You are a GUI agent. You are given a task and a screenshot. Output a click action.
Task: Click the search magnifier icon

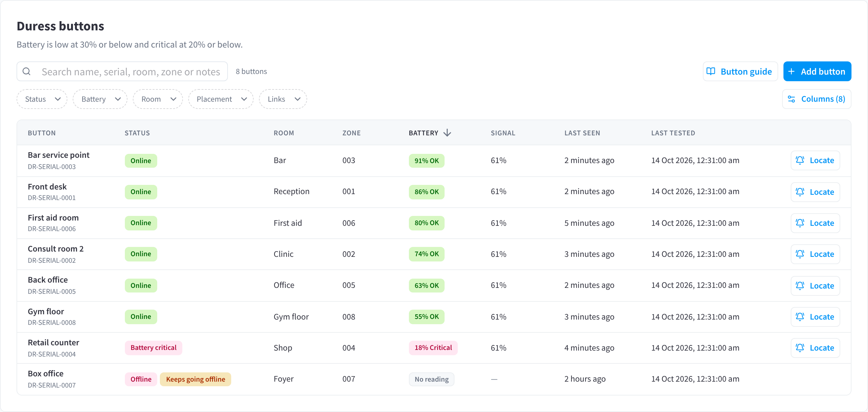pos(27,71)
